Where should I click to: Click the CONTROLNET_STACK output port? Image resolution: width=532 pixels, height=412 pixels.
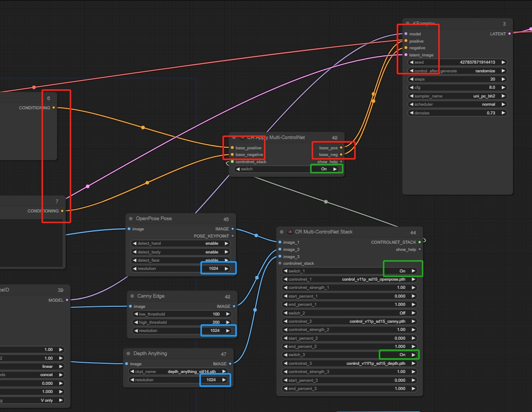(x=419, y=242)
